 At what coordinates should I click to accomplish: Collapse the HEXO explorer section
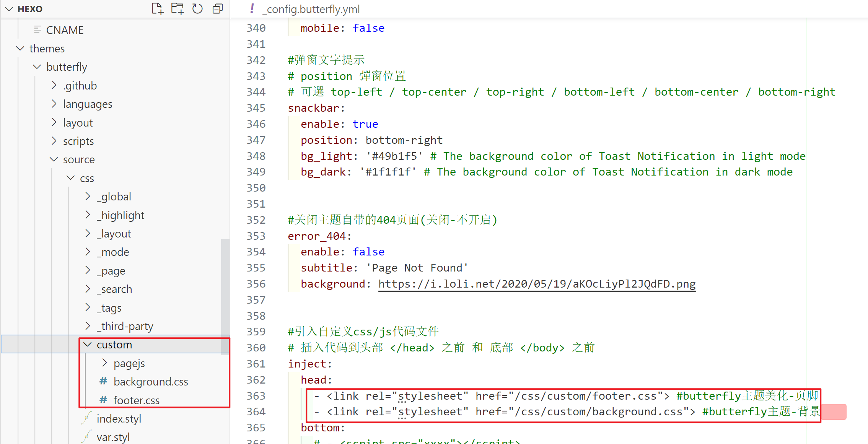10,9
